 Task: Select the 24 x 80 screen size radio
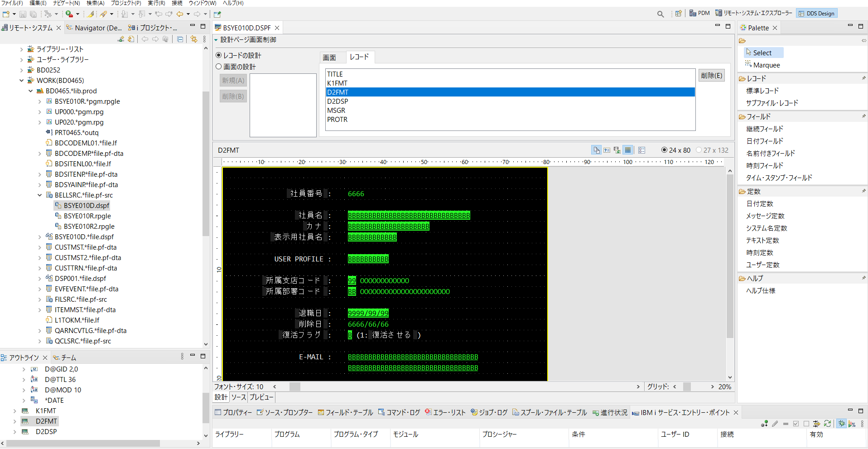click(x=664, y=150)
